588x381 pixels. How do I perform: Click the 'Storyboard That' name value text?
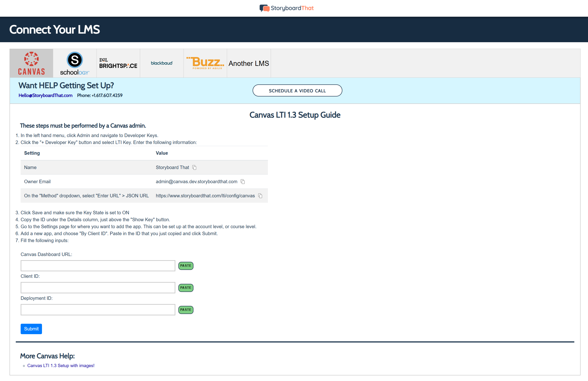[172, 167]
